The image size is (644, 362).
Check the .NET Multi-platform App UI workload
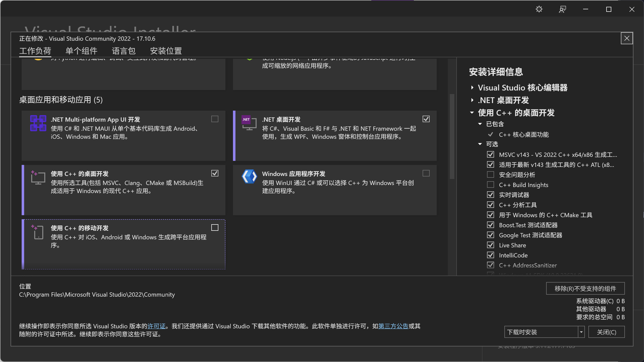(215, 119)
